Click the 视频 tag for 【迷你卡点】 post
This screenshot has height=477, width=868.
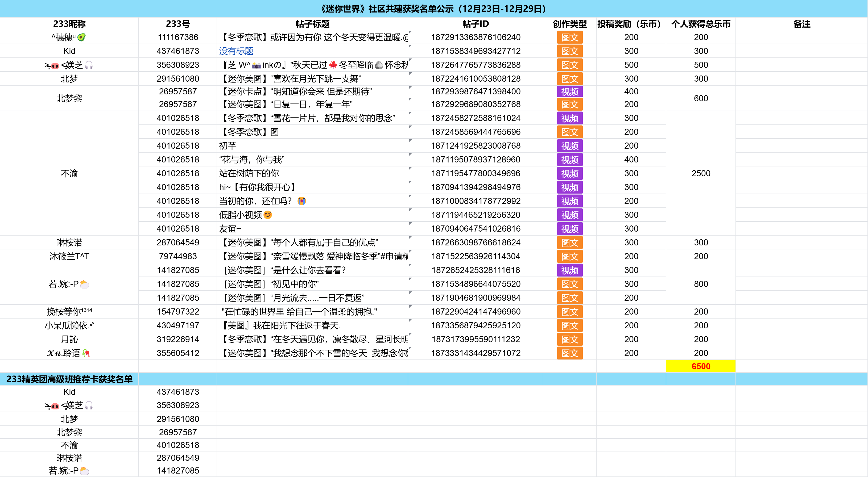pyautogui.click(x=569, y=91)
